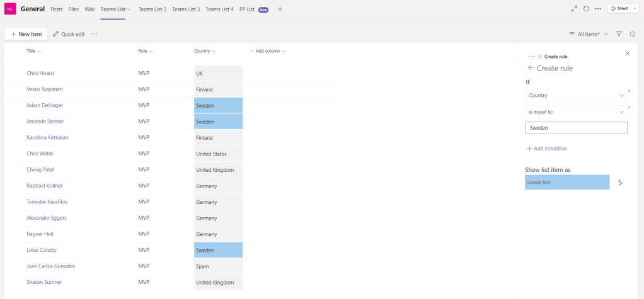The width and height of the screenshot is (644, 299).
Task: Expand the Meet button dropdown arrow
Action: click(635, 9)
